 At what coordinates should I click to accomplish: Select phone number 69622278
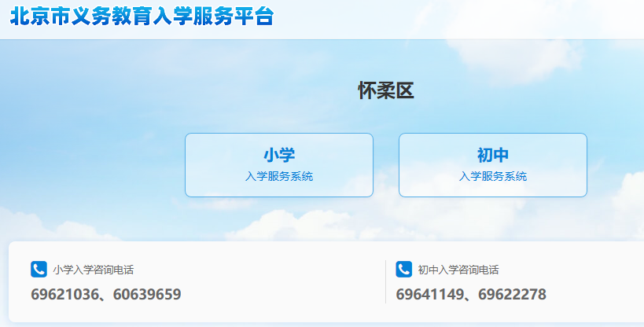(x=512, y=295)
